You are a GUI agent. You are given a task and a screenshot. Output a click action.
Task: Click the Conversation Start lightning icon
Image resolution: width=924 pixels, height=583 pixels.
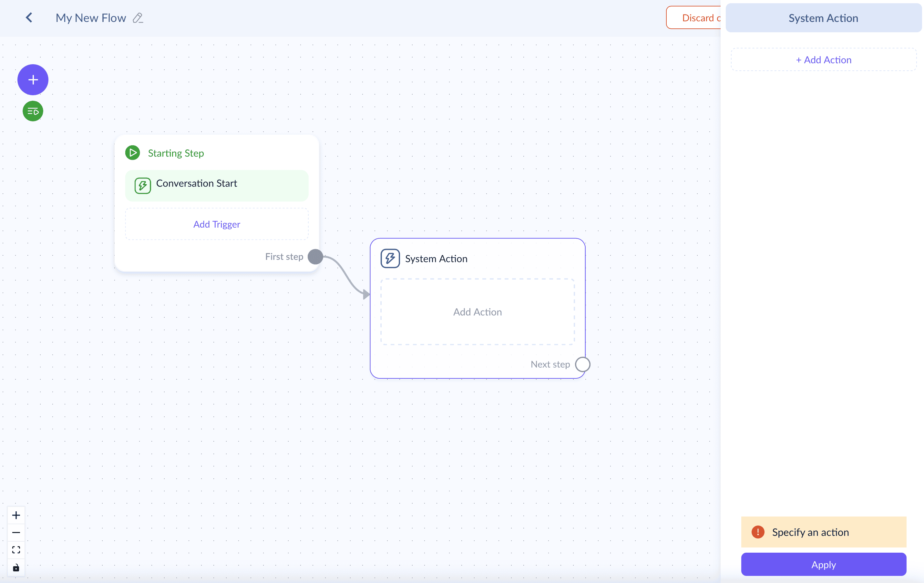[x=143, y=186]
